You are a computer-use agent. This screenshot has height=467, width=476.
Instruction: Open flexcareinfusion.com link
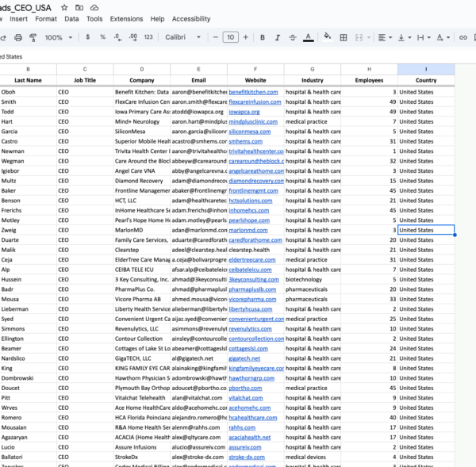[x=255, y=102]
